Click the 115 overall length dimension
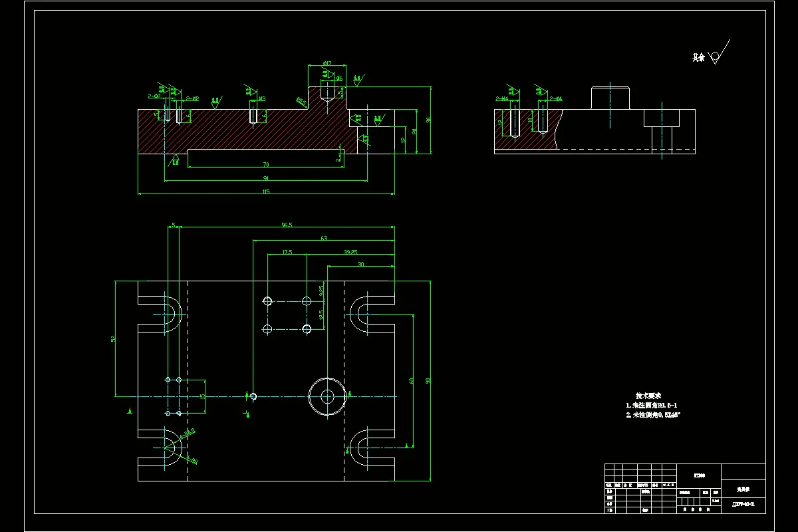 (x=266, y=192)
